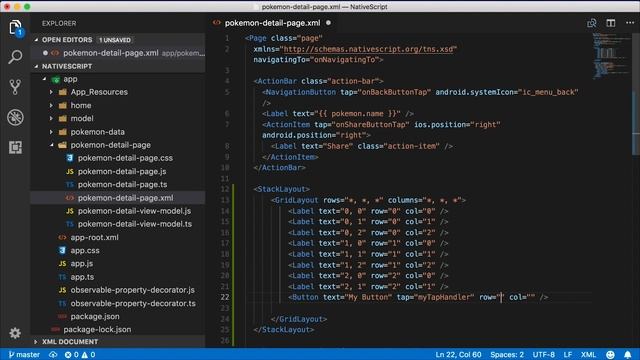This screenshot has width=640, height=360.
Task: Split the editor with the split icon
Action: pyautogui.click(x=611, y=23)
